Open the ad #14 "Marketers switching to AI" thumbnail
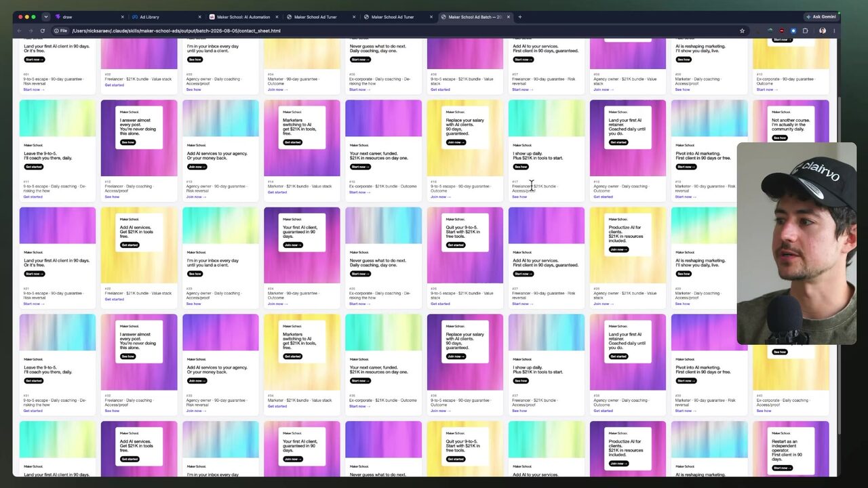Viewport: 868px width, 488px height. pyautogui.click(x=302, y=138)
